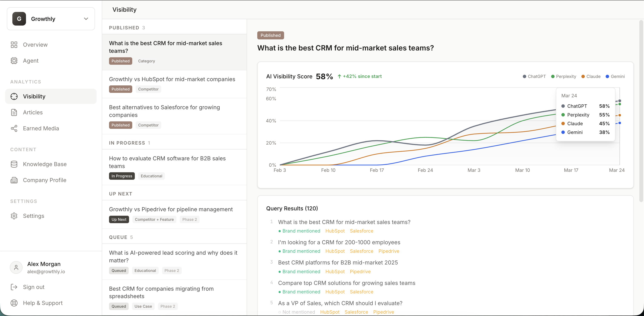Image resolution: width=644 pixels, height=316 pixels.
Task: Select the Growthly vs HubSpot article card
Action: [172, 84]
